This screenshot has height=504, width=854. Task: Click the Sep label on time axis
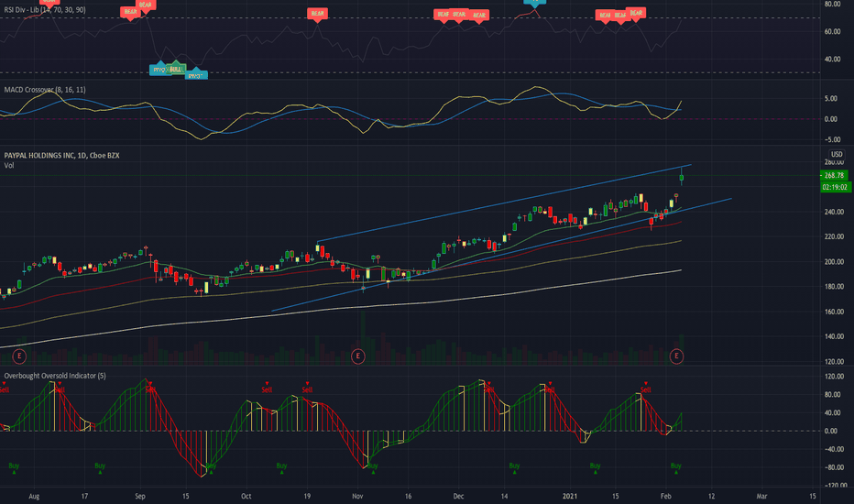(140, 496)
